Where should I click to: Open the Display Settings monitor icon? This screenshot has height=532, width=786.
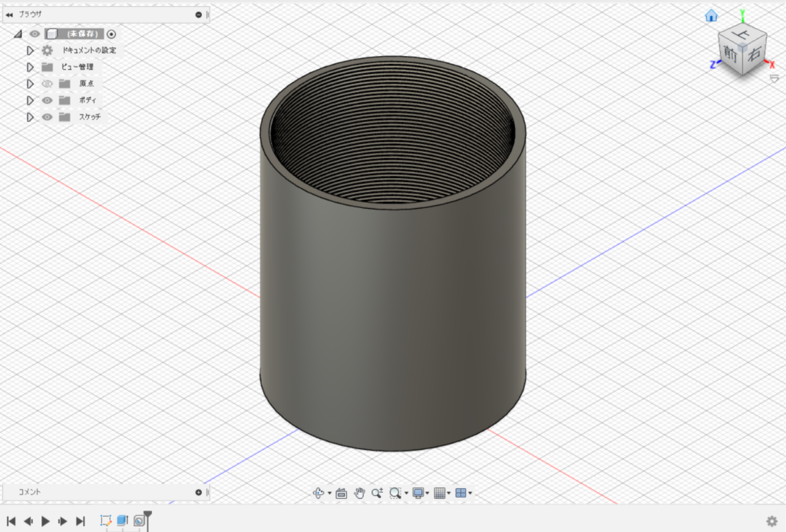point(418,493)
